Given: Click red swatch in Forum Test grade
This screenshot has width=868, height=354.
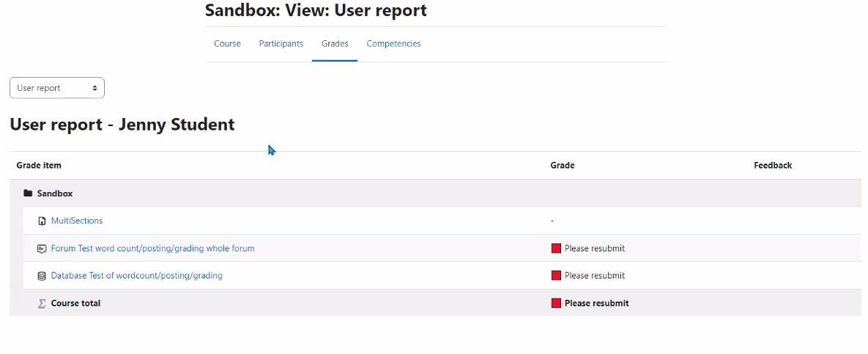Looking at the screenshot, I should pyautogui.click(x=557, y=248).
